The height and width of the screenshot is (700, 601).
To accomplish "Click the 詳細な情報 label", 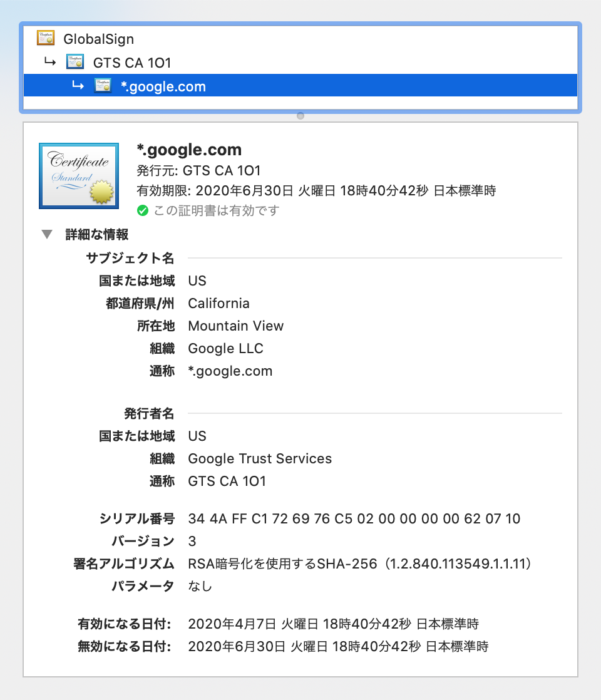I will (x=97, y=234).
